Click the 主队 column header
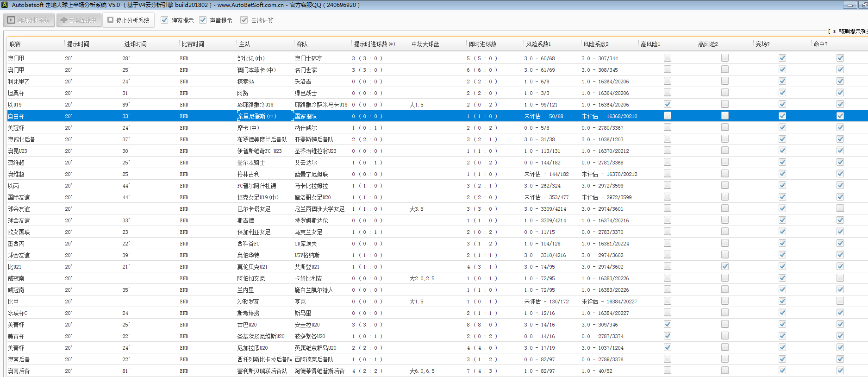Image resolution: width=868 pixels, height=377 pixels. (244, 44)
